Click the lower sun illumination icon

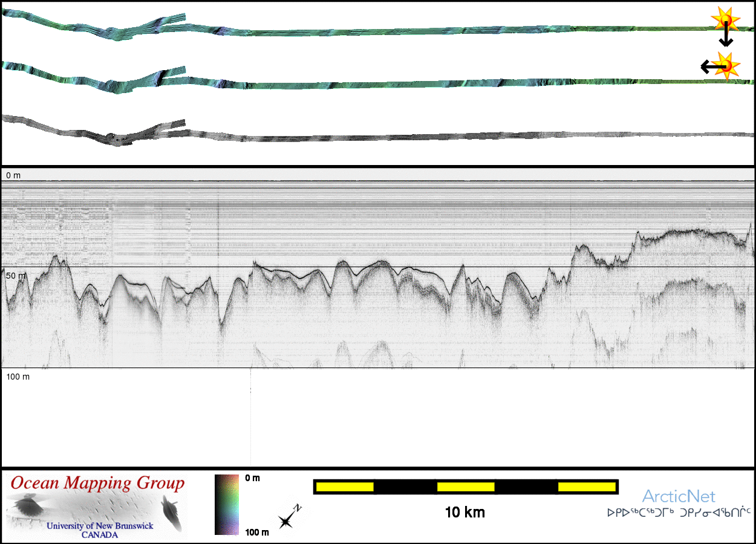(x=726, y=64)
